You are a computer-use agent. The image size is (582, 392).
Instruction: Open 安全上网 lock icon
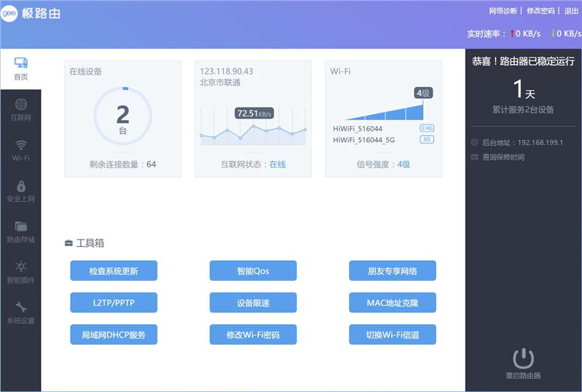click(21, 186)
